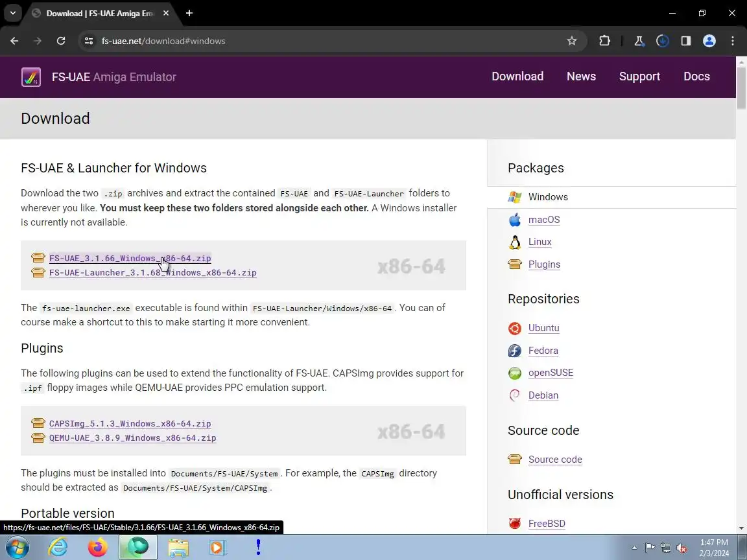Viewport: 747px width, 560px height.
Task: Open the Debian repository link
Action: click(x=543, y=395)
